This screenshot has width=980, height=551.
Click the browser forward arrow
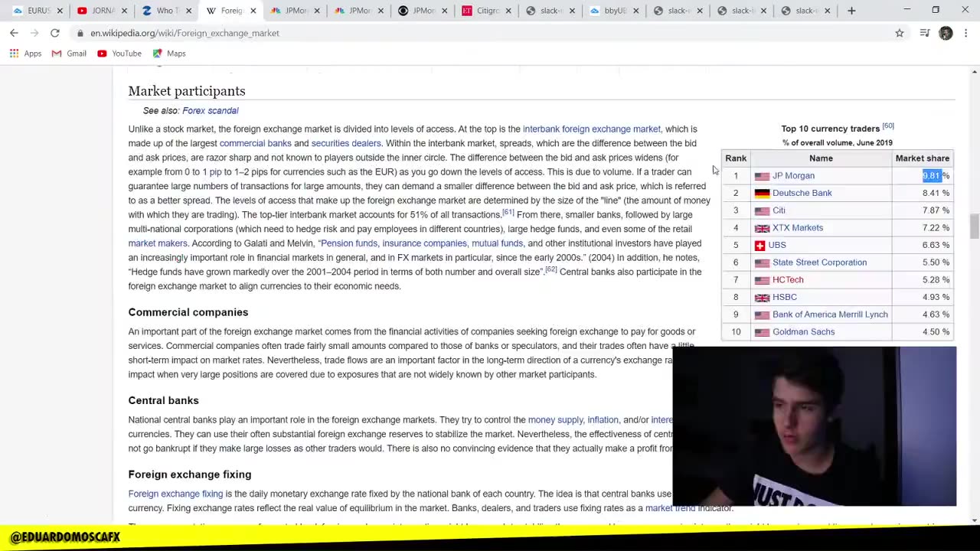point(34,33)
